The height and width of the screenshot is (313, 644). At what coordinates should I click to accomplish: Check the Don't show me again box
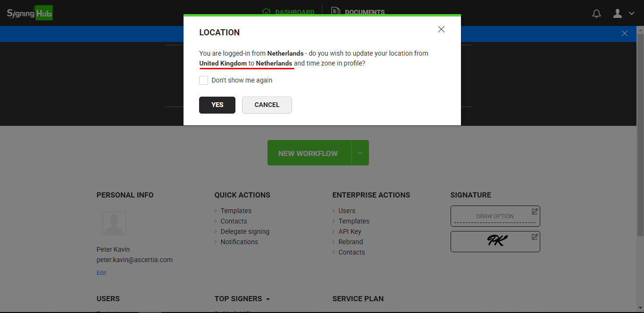pos(204,81)
